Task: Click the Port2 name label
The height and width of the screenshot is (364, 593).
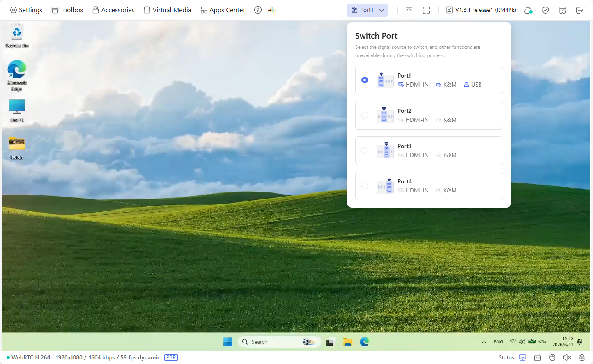Action: pyautogui.click(x=405, y=111)
